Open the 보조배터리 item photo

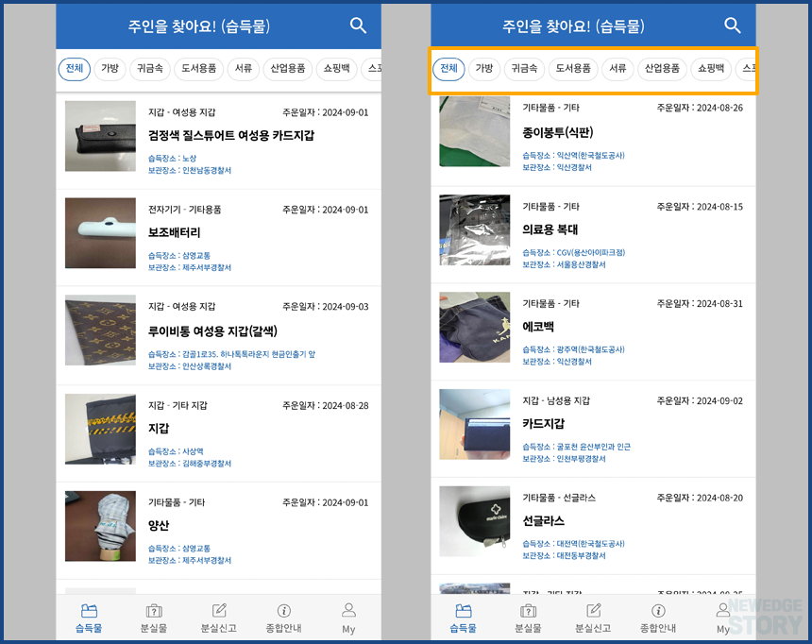coord(100,233)
